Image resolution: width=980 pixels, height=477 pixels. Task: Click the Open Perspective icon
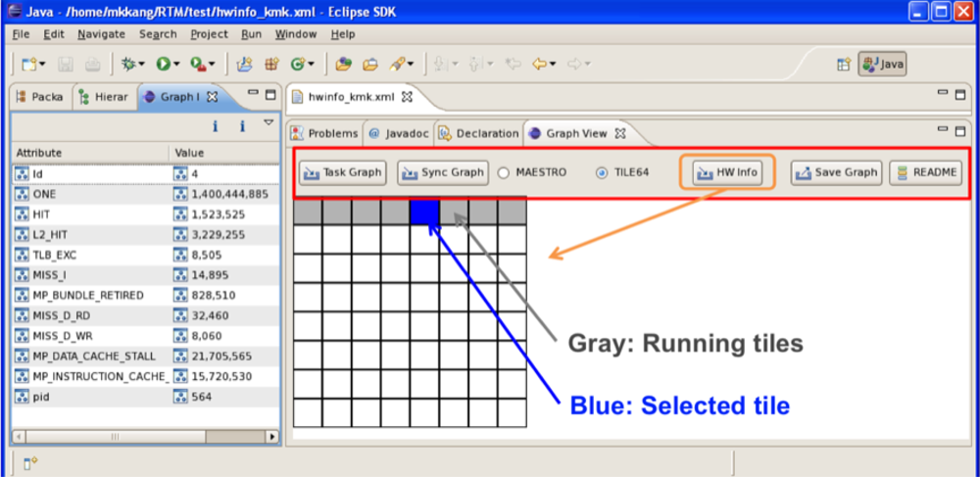tap(845, 64)
